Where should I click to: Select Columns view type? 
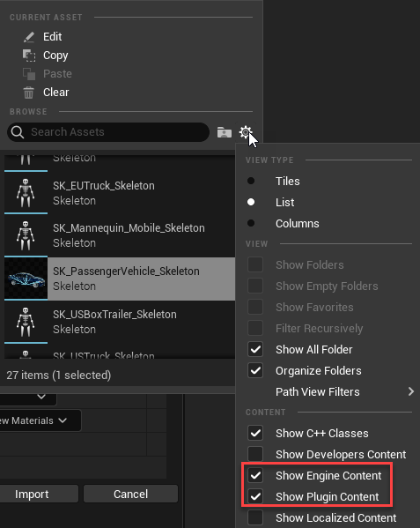(251, 223)
